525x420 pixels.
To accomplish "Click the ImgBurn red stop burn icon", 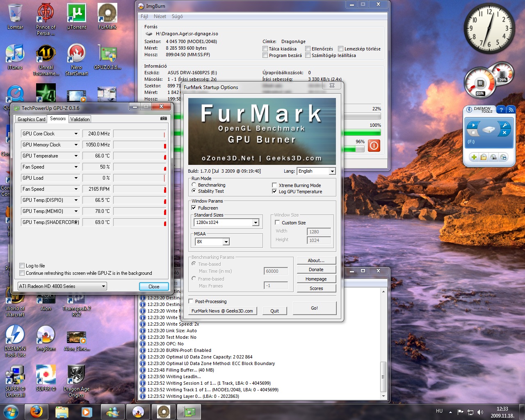I will 374,146.
